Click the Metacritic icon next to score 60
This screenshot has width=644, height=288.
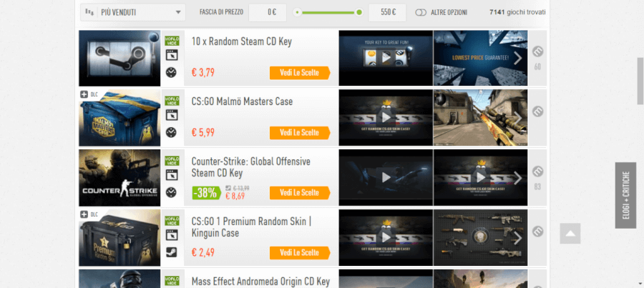point(537,51)
